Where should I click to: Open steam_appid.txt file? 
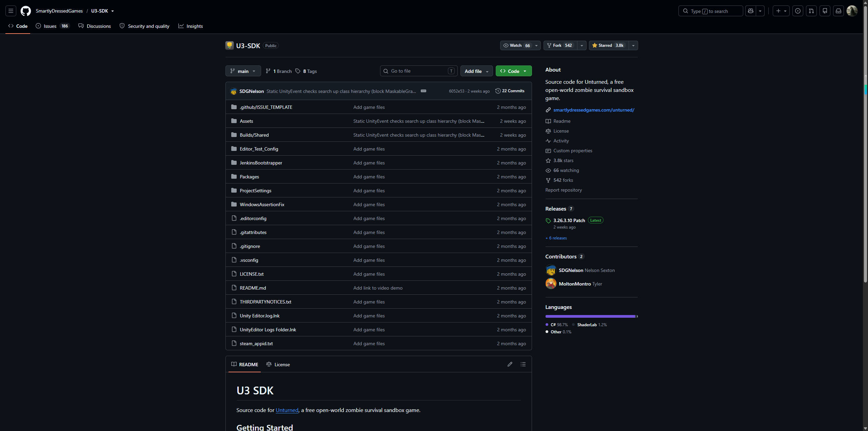[256, 344]
